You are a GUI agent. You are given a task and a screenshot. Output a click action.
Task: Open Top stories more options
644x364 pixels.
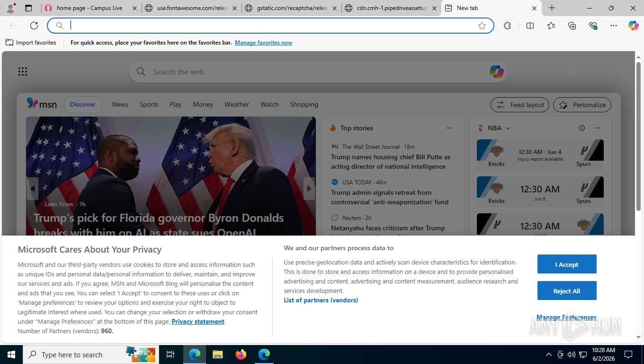(x=449, y=128)
